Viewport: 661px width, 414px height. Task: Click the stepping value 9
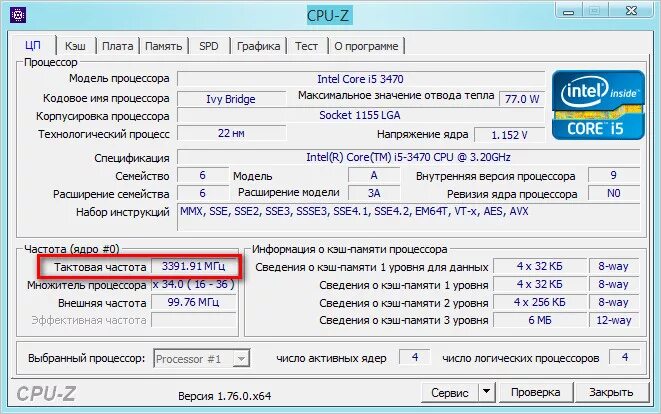coord(614,175)
